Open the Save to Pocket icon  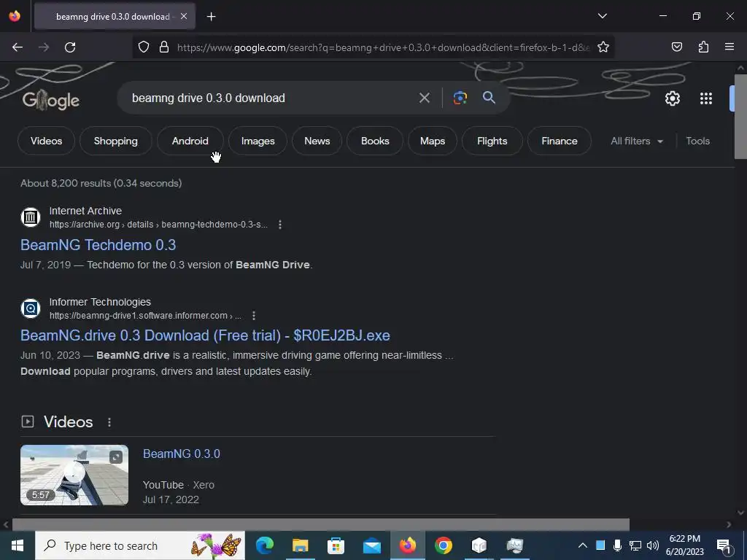tap(676, 47)
